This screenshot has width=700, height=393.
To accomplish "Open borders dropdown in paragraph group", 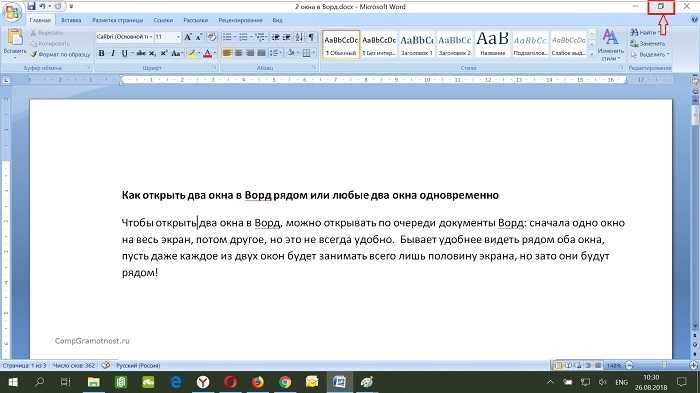I will 313,53.
